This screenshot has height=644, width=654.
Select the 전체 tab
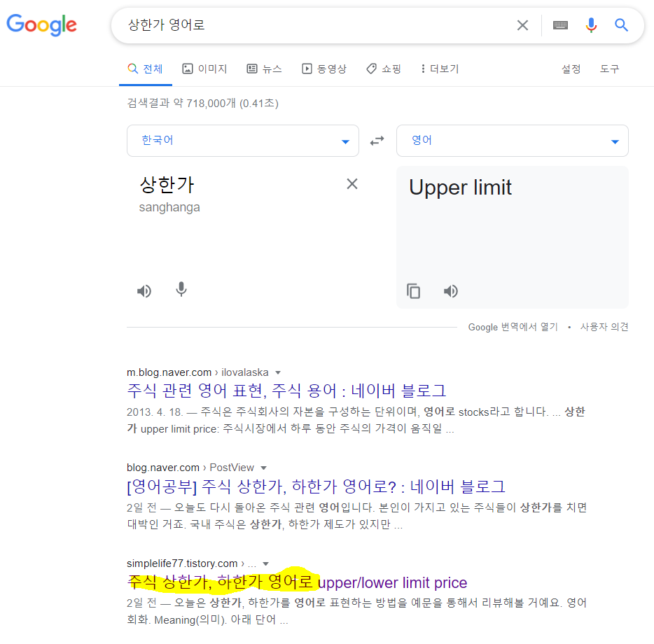click(x=145, y=69)
